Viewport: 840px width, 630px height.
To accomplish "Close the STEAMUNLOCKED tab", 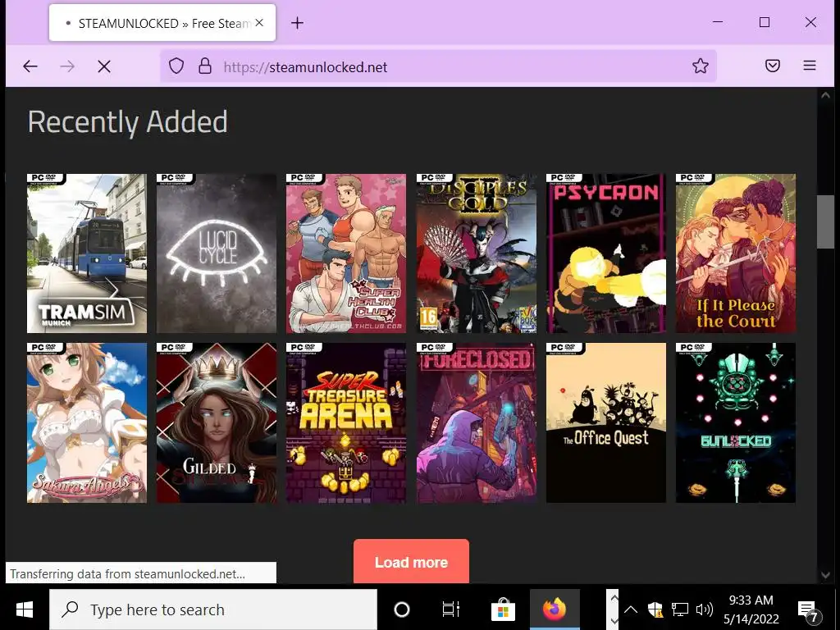I will pyautogui.click(x=259, y=23).
